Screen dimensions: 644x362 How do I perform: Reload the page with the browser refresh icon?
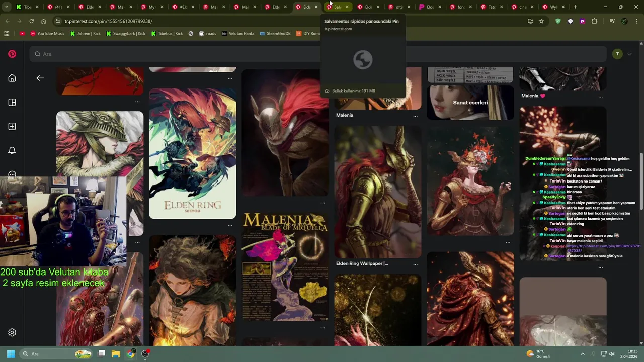(31, 21)
